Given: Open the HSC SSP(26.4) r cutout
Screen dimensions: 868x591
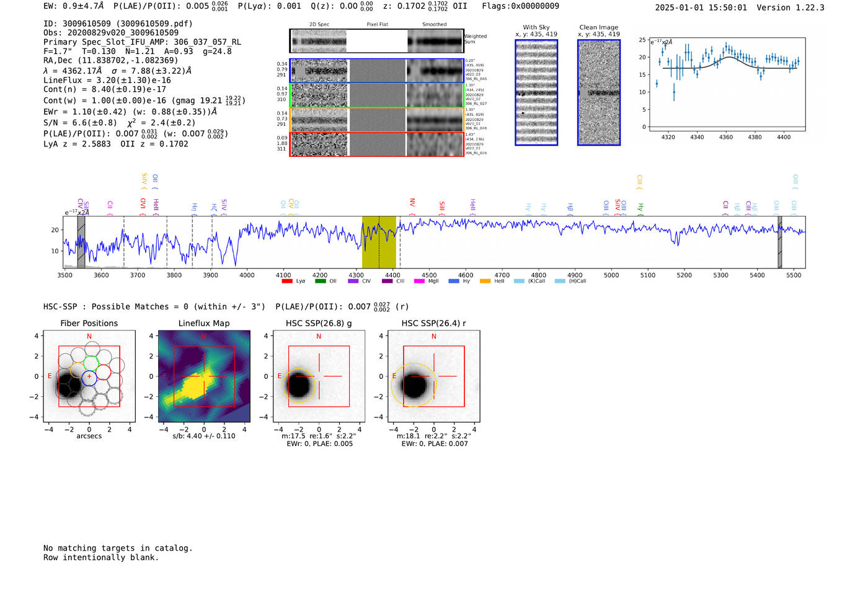Looking at the screenshot, I should pos(434,376).
